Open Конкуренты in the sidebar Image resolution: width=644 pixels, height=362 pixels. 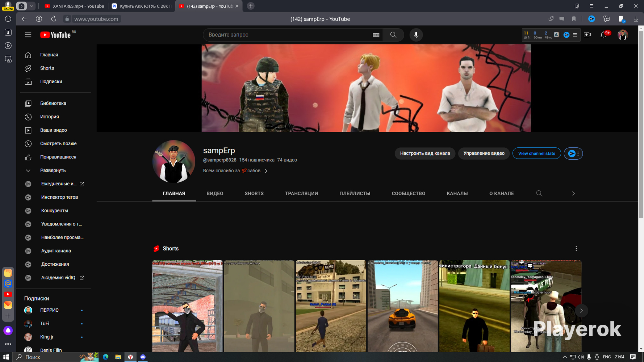pyautogui.click(x=54, y=210)
